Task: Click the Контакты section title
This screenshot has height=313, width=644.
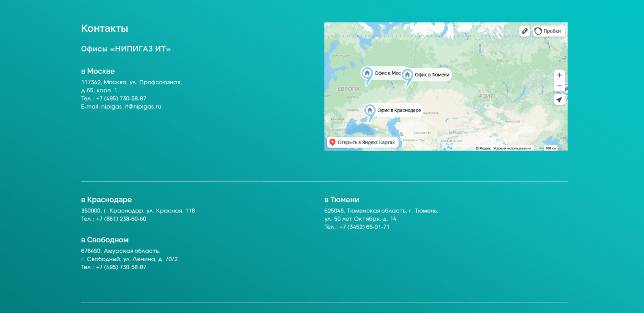Action: point(105,28)
